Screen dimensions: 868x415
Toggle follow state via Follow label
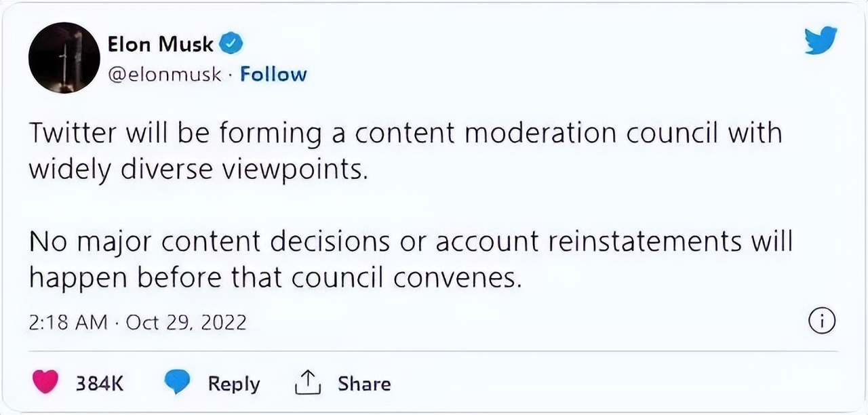coord(274,74)
